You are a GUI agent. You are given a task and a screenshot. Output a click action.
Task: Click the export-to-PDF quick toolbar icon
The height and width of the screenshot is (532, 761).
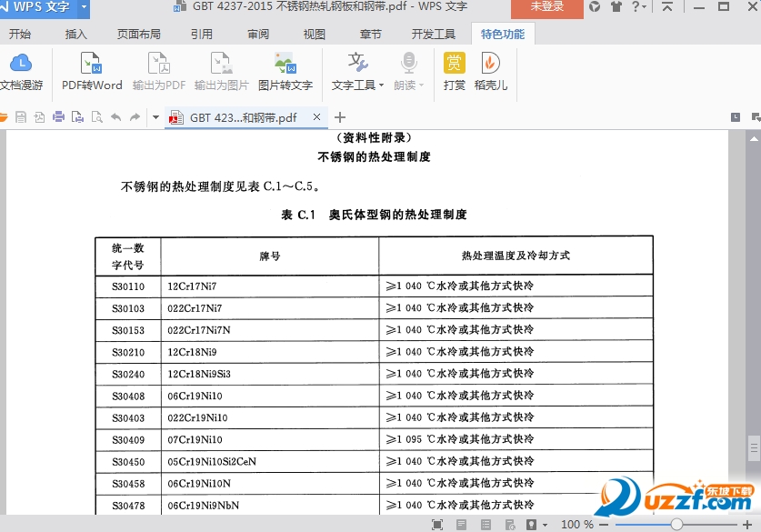[x=39, y=117]
